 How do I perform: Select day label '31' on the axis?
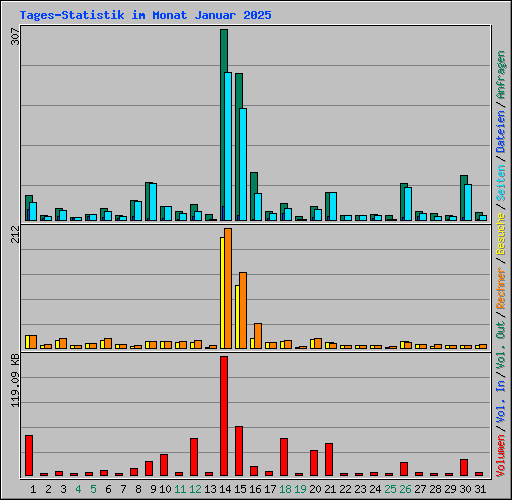click(x=480, y=489)
